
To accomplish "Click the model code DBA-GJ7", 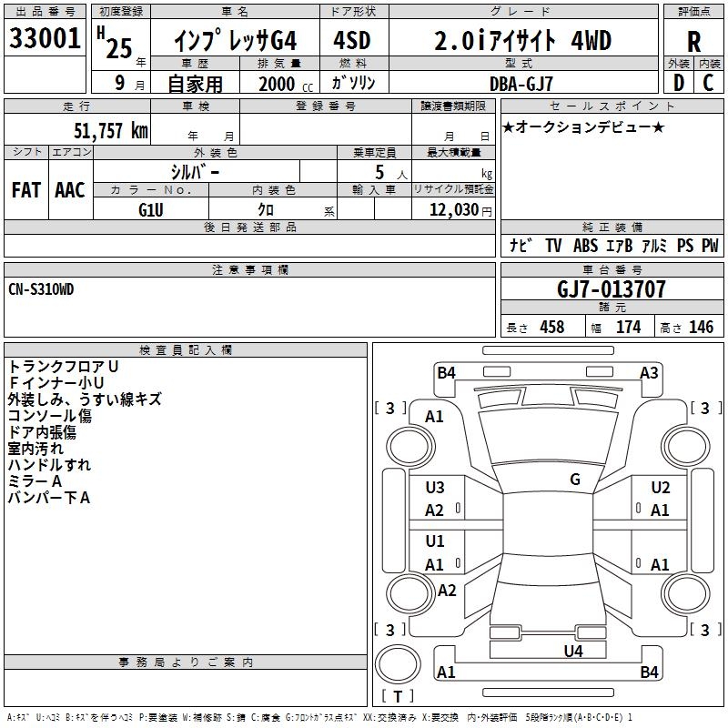I will point(521,84).
